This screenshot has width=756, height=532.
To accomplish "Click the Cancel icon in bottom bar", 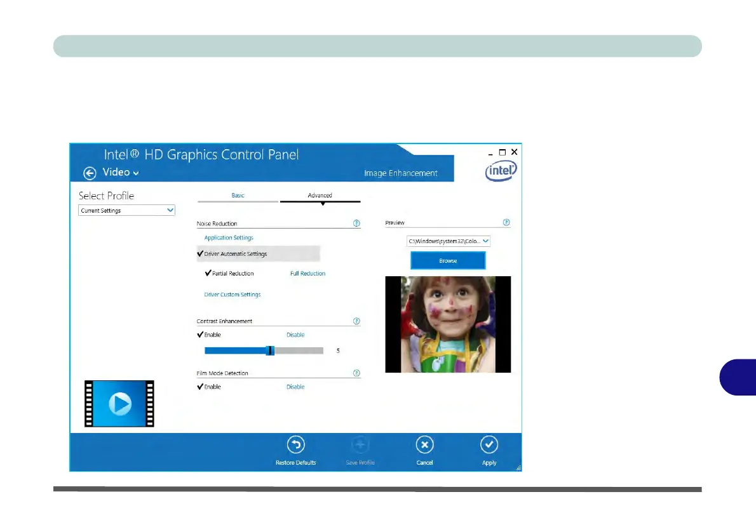I will coord(424,444).
